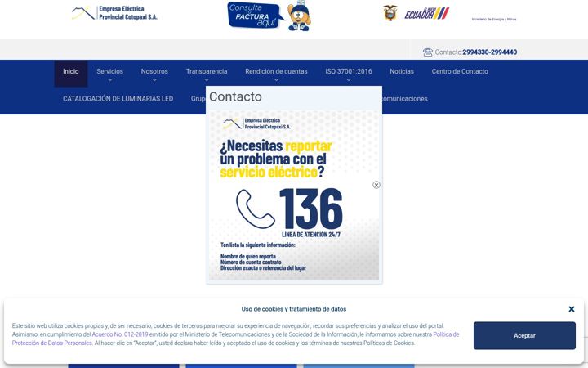Expand the Servicios dropdown arrow

[110, 80]
